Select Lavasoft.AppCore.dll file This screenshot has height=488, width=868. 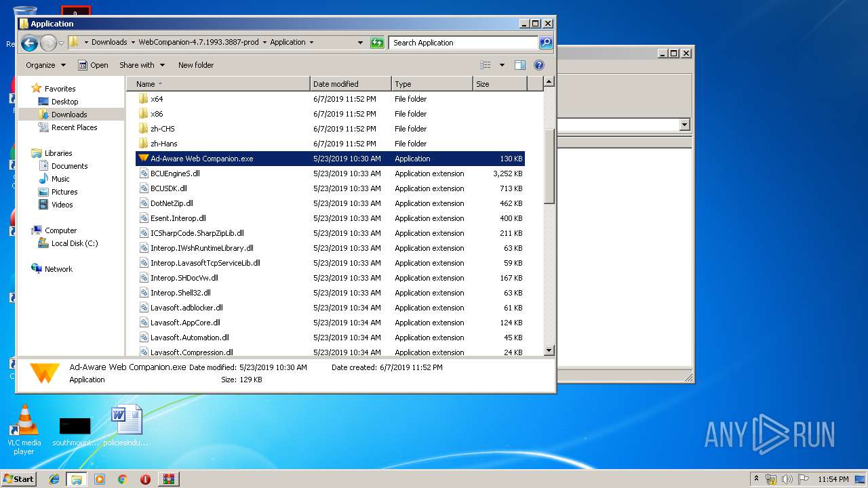(185, 323)
